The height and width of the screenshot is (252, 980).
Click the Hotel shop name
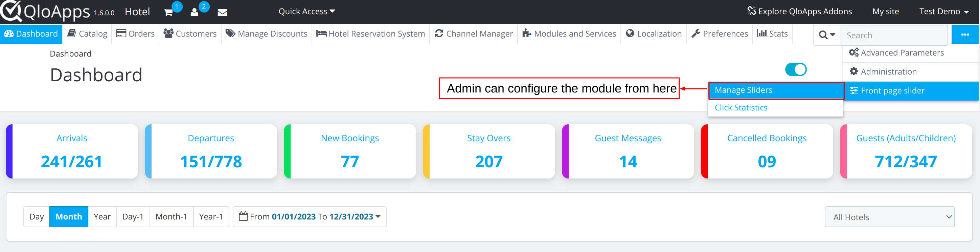point(137,12)
